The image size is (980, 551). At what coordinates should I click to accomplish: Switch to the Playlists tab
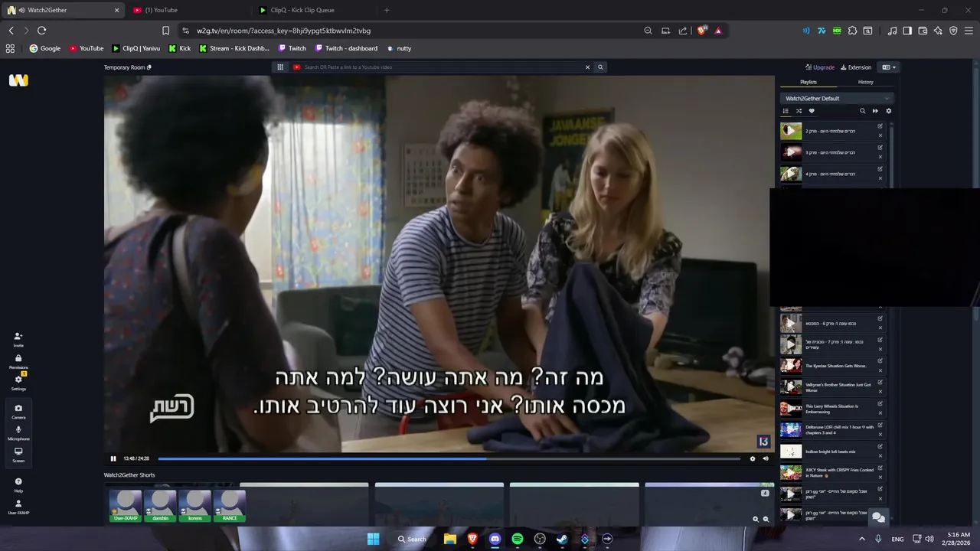(808, 82)
